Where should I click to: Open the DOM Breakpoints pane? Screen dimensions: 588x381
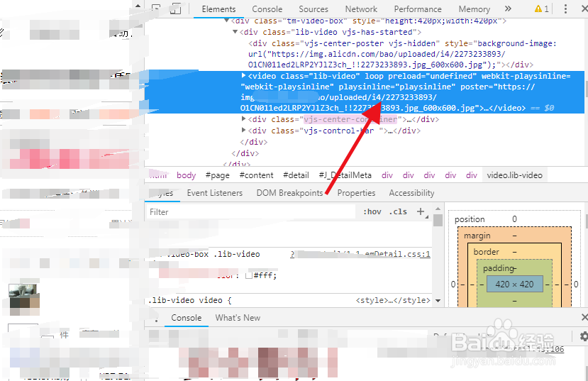click(289, 193)
